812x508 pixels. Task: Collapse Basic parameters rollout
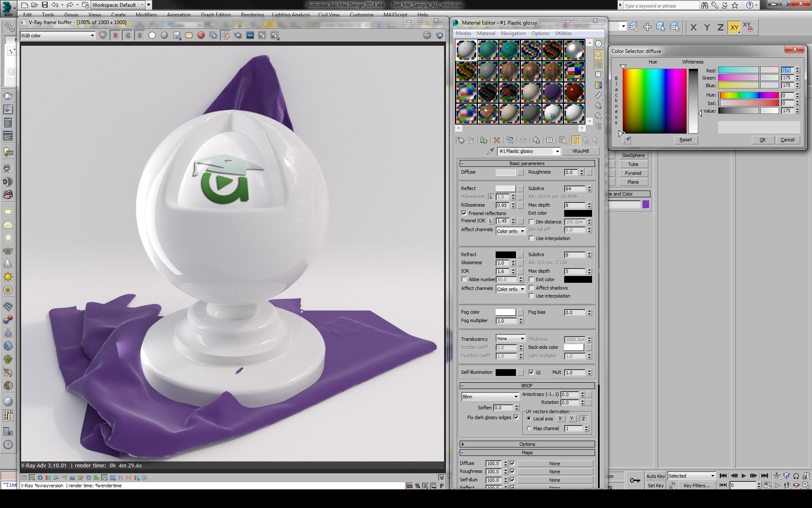click(x=527, y=163)
